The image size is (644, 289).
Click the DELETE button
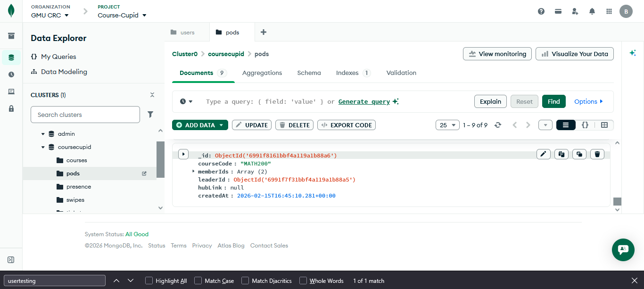[295, 125]
